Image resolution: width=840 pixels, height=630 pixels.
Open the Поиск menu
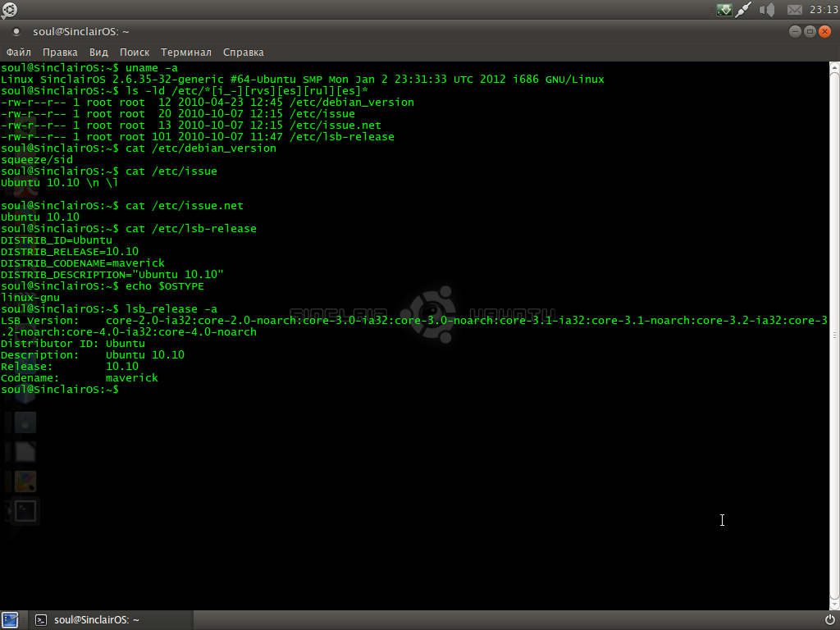(135, 52)
